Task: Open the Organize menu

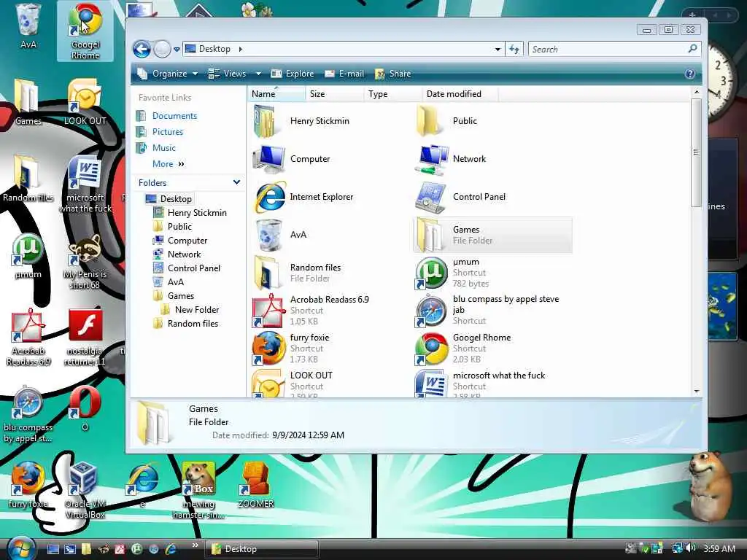Action: pyautogui.click(x=167, y=74)
